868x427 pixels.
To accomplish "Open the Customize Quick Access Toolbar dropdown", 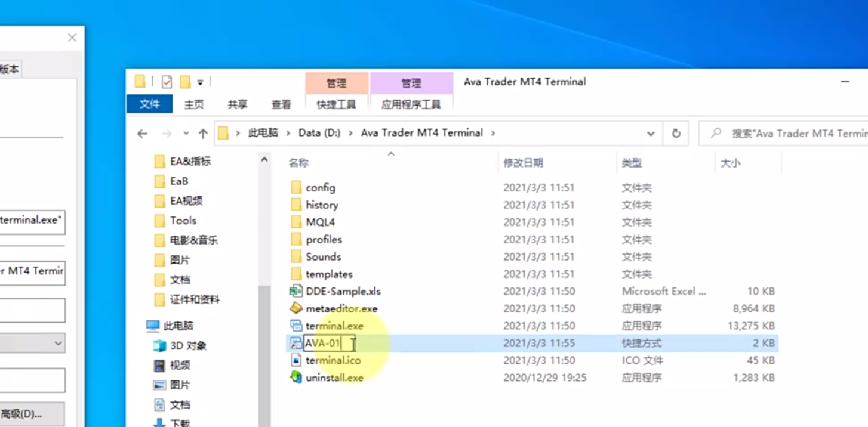I will click(x=200, y=82).
